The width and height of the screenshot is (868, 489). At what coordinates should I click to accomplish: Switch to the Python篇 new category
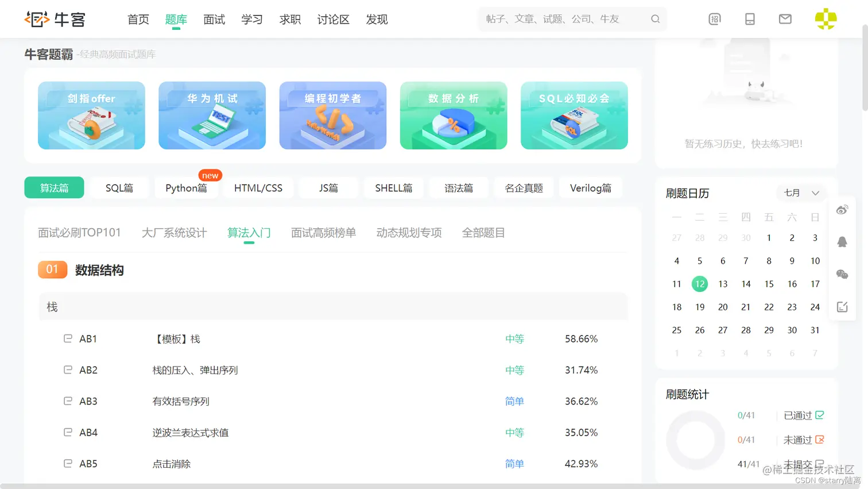(x=187, y=187)
